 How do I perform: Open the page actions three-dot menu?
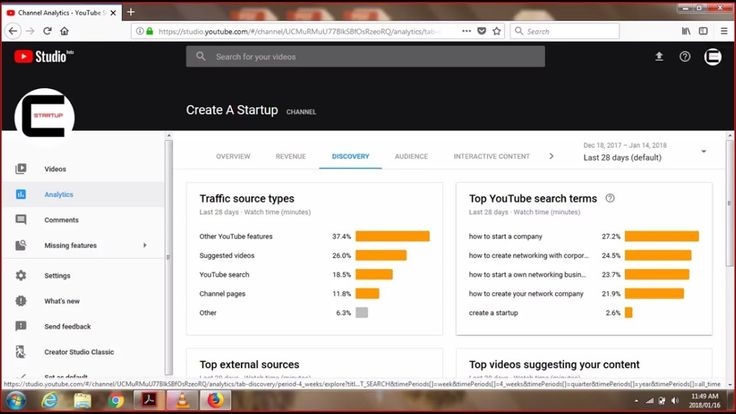[466, 31]
